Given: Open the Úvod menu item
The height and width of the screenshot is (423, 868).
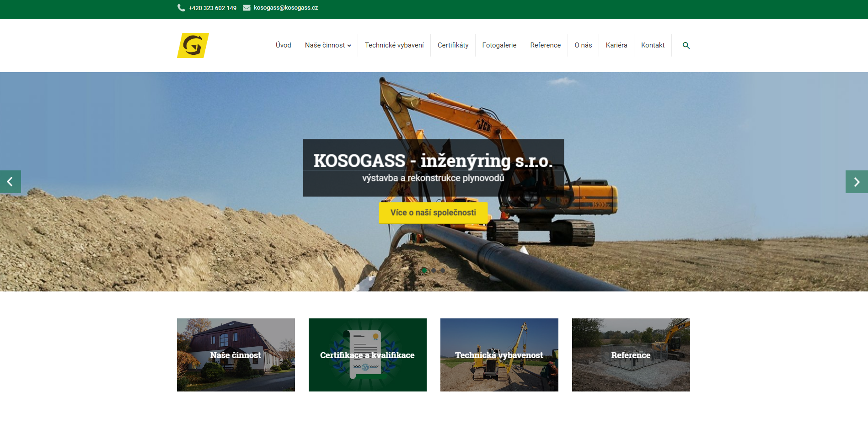Looking at the screenshot, I should 284,45.
